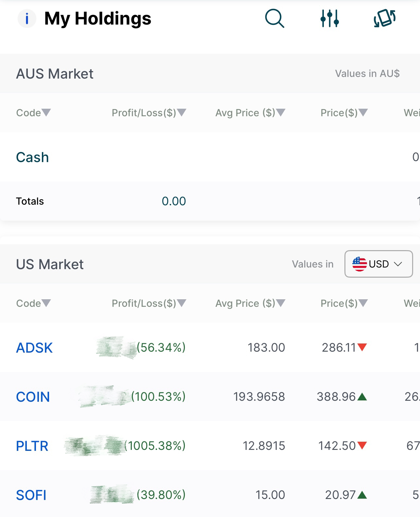The image size is (420, 517).
Task: Tap the Values in AU$ label
Action: point(367,73)
